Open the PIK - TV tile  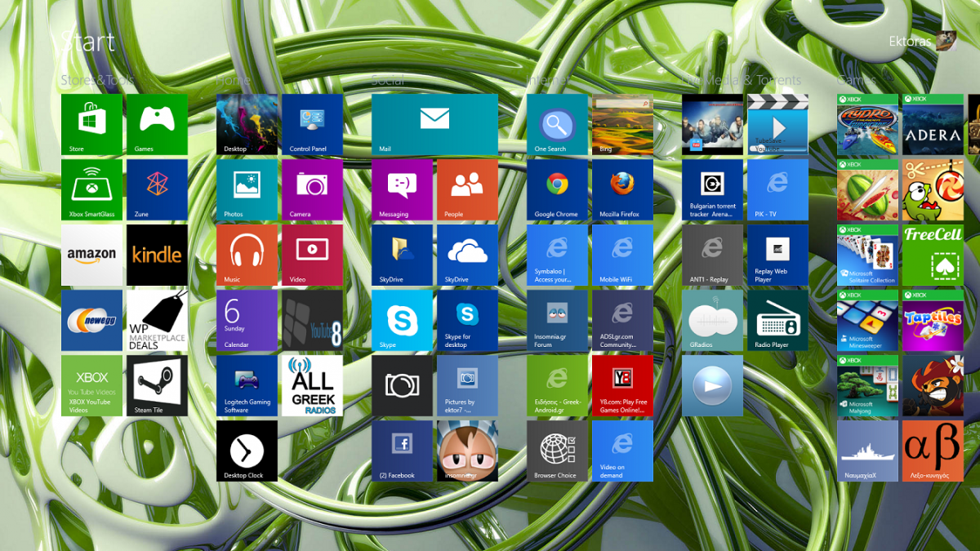(777, 189)
